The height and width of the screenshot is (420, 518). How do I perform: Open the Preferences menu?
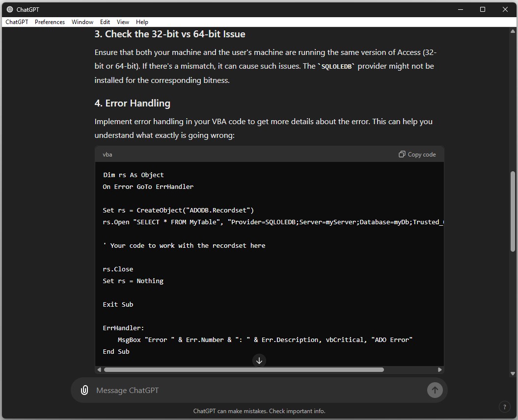tap(50, 22)
